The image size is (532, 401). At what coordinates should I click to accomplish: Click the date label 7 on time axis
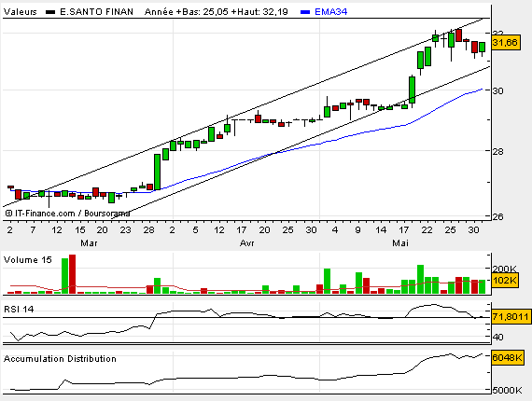coord(33,229)
